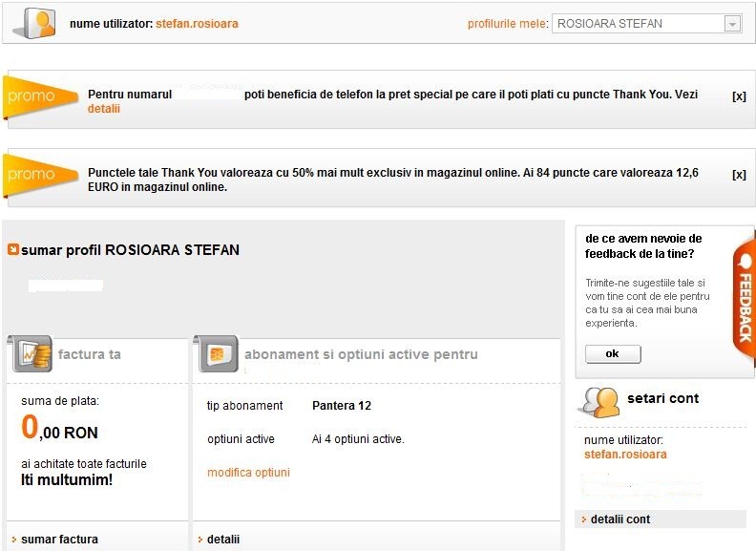Click the second promo ribbon tag
The image size is (756, 551).
[x=39, y=175]
